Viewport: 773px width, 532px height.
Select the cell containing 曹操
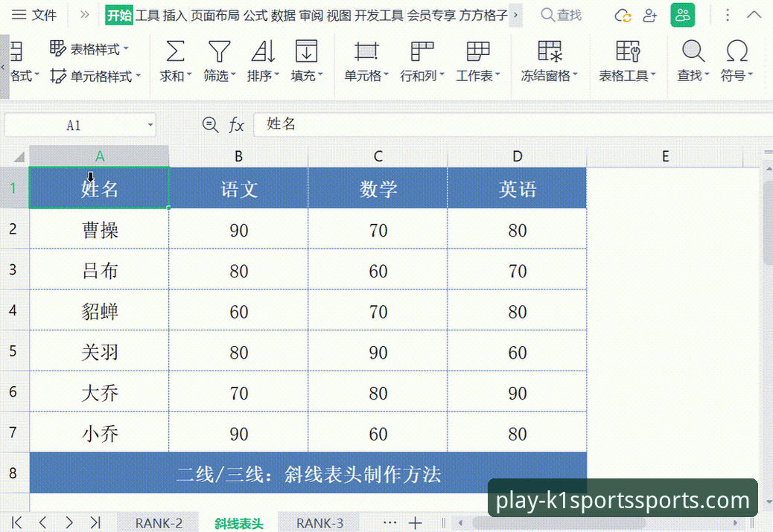coord(99,228)
